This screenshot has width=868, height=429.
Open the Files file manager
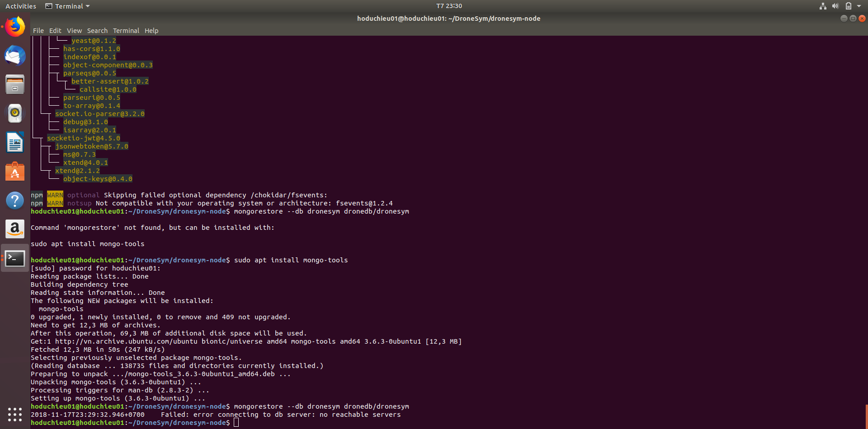[x=15, y=84]
